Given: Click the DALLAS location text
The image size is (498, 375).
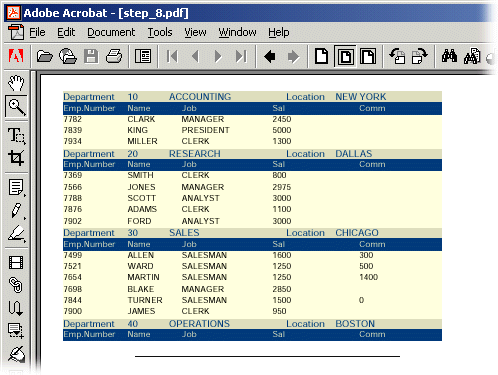Looking at the screenshot, I should pos(354,154).
